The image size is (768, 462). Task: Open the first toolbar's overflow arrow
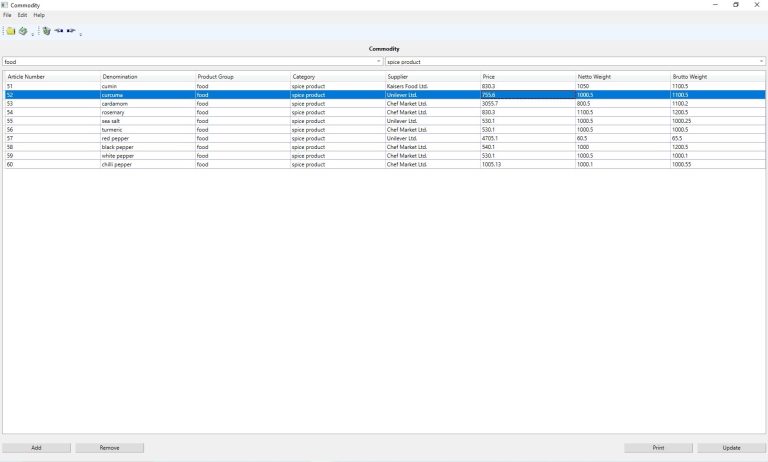coord(32,34)
